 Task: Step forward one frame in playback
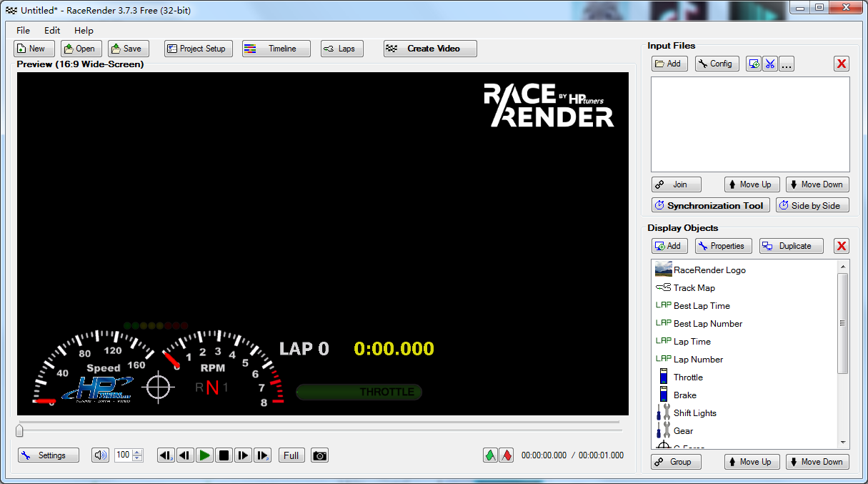(243, 455)
